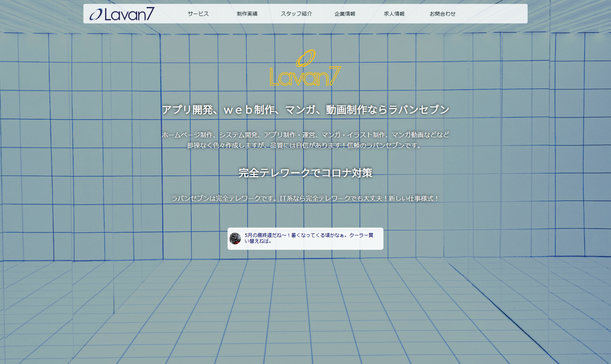The image size is (611, 364).
Task: Open the 企業情報 menu item
Action: [345, 14]
